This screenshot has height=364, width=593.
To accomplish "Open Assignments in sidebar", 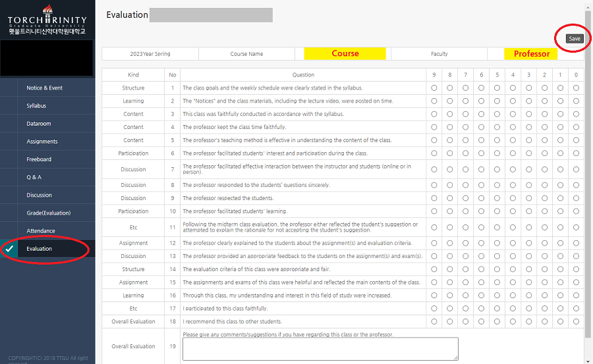I will (x=42, y=142).
